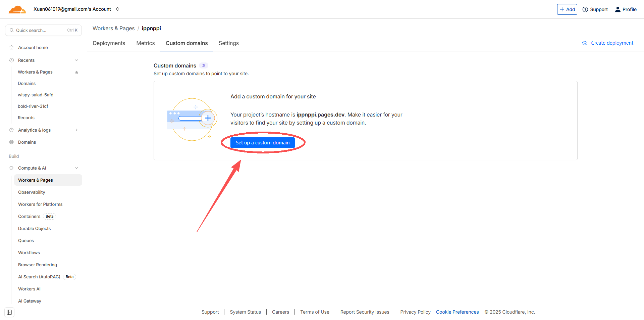The height and width of the screenshot is (320, 644).
Task: Open wispy-salad-5afd recent item
Action: [x=36, y=95]
